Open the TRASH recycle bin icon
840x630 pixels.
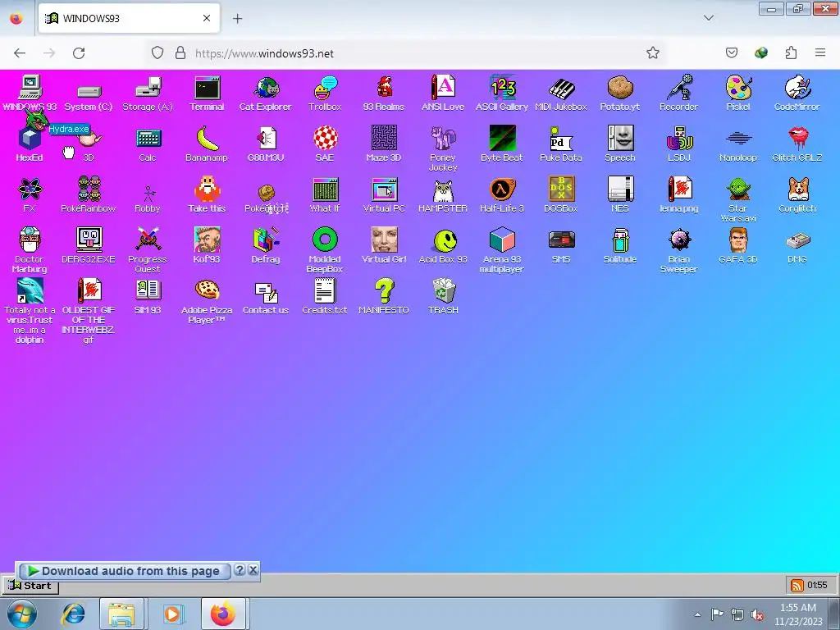point(442,291)
